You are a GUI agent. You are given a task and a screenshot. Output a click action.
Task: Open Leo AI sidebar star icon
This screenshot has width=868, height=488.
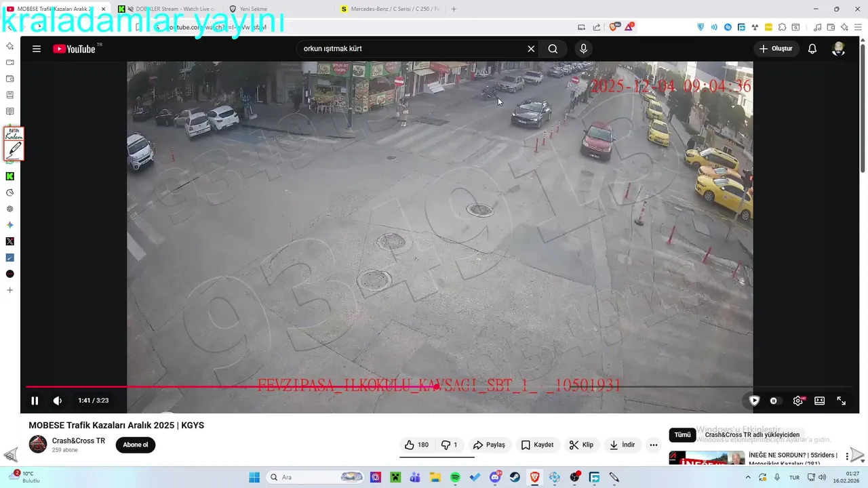pyautogui.click(x=9, y=46)
